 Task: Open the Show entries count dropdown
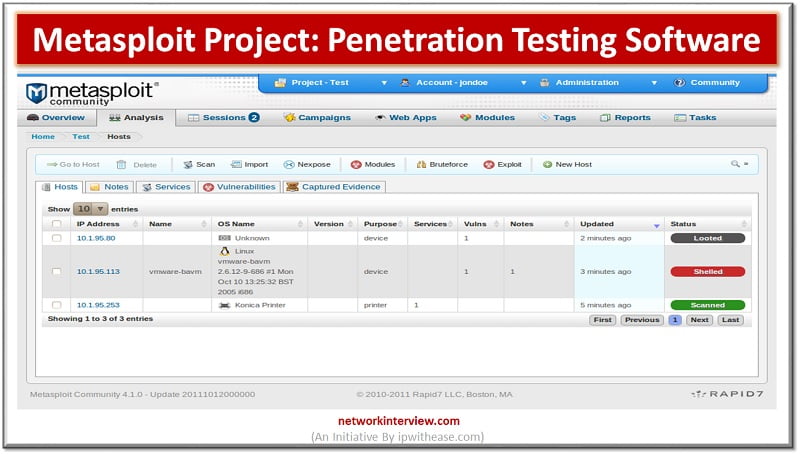click(x=91, y=209)
